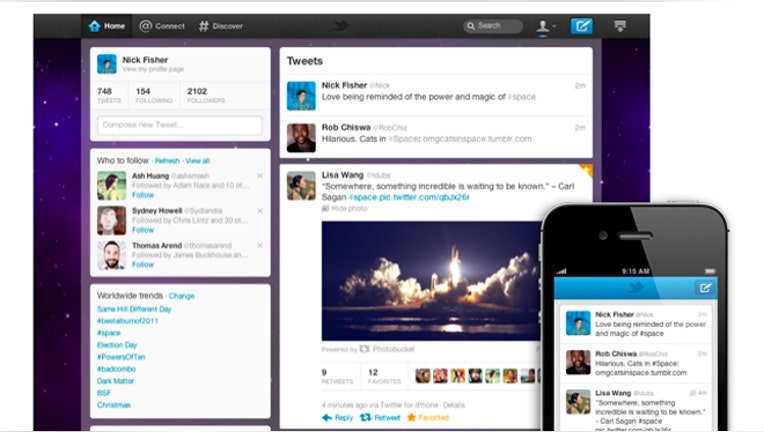764x432 pixels.
Task: Retweet Lisa Wang's tweet
Action: click(380, 418)
